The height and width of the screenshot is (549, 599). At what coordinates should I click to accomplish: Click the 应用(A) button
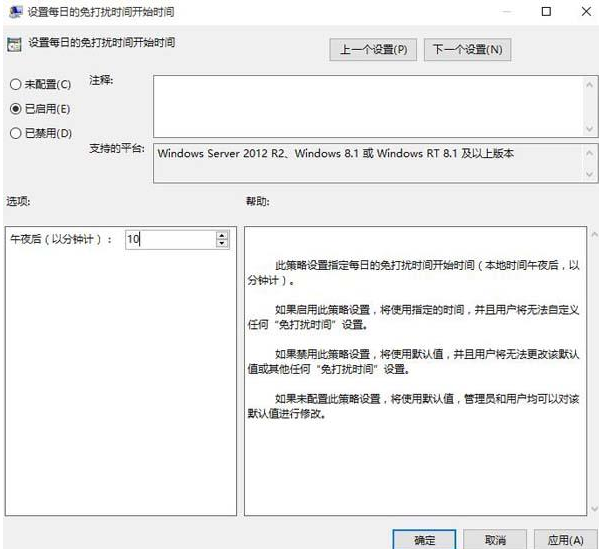[565, 539]
